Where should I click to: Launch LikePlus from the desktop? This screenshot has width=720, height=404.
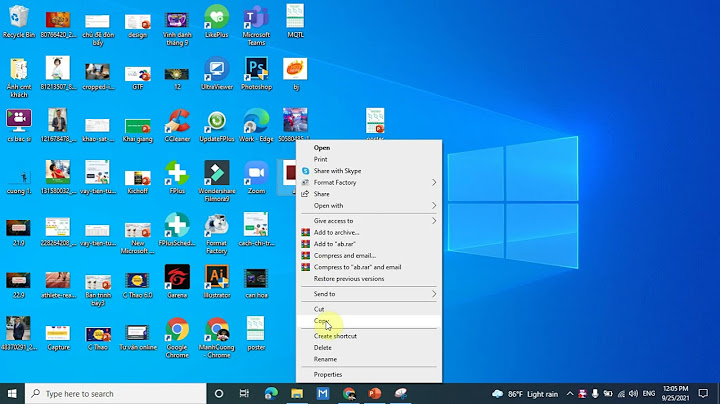(217, 21)
